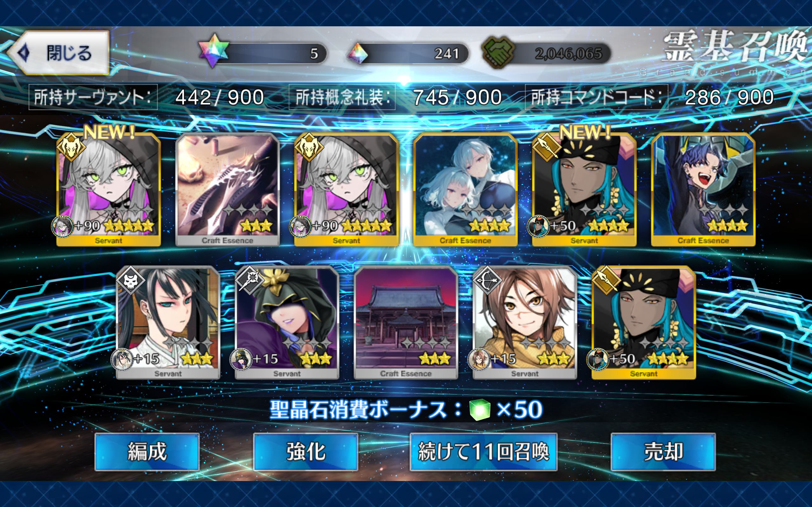Open the 強化 enhancement menu
Screen dimensions: 812x507
(306, 452)
